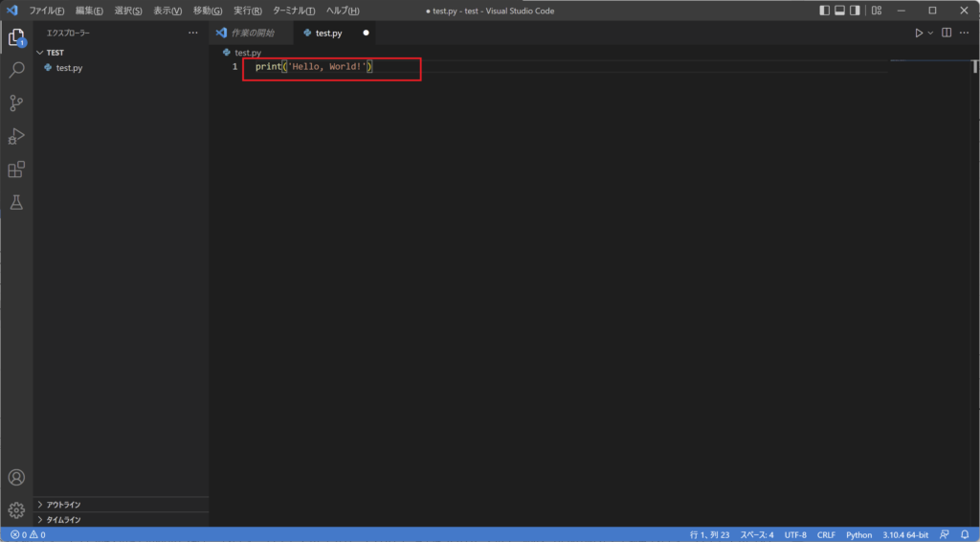980x542 pixels.
Task: Open the Source Control view
Action: (16, 103)
